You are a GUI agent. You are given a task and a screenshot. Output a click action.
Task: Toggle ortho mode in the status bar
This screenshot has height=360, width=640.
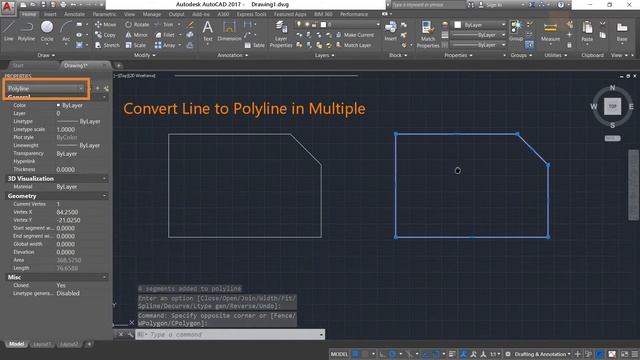point(382,354)
